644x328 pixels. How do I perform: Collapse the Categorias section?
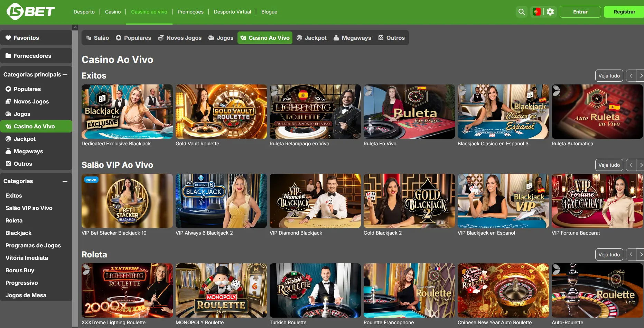coord(65,181)
